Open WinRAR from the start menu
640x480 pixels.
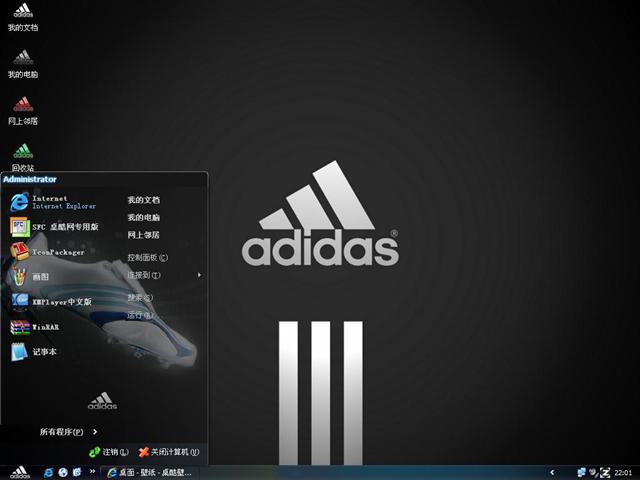click(35, 327)
